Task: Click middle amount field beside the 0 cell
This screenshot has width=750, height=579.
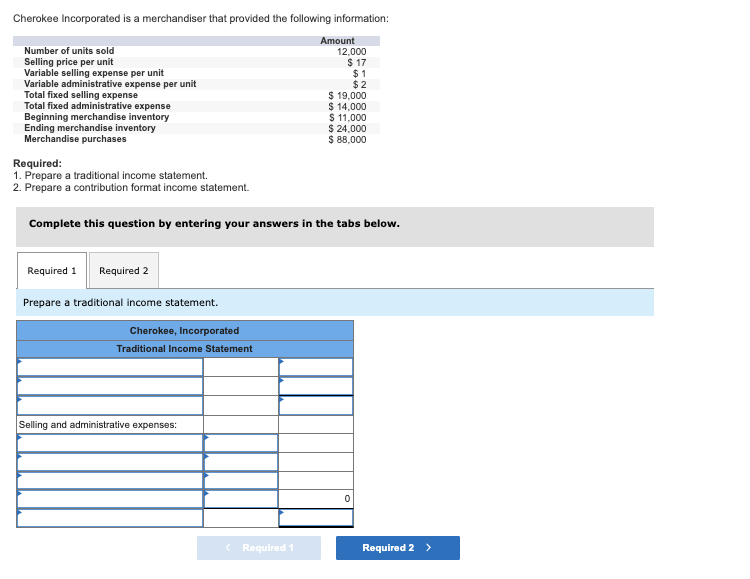Action: pos(241,499)
